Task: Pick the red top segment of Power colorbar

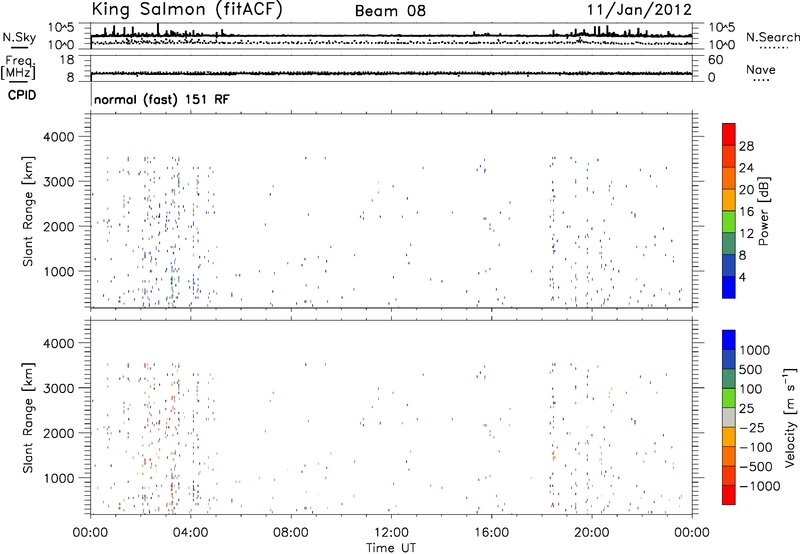Action: (729, 135)
